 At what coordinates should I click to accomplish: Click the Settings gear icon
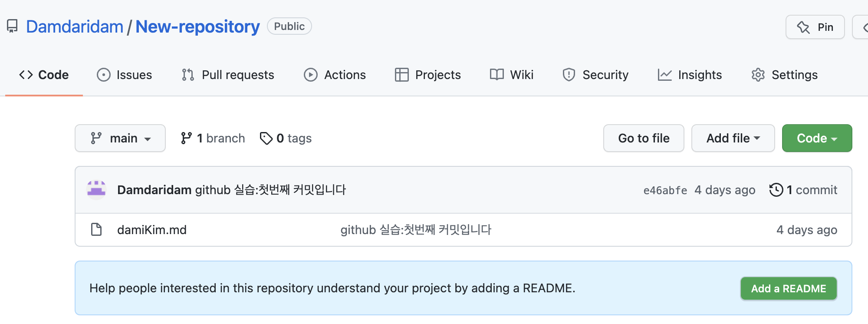coord(758,75)
